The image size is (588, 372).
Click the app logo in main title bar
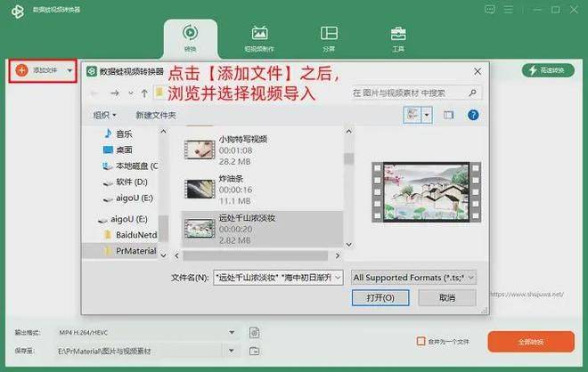coord(17,12)
